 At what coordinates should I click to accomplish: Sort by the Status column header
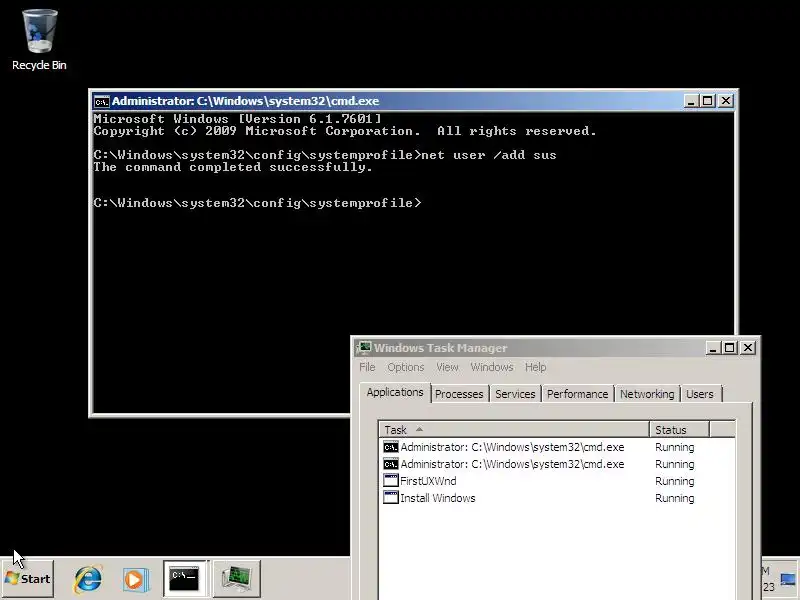coord(679,430)
